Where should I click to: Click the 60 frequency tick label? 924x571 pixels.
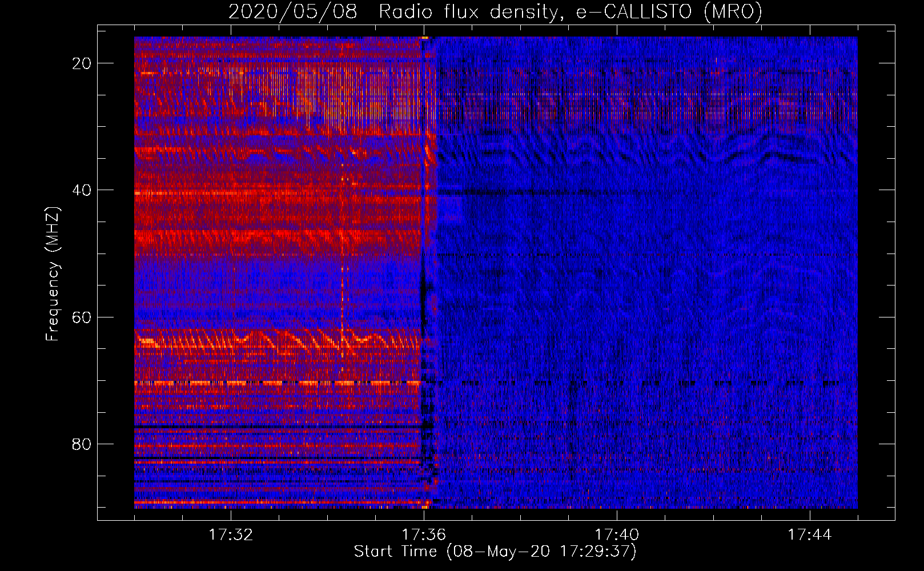tap(82, 317)
